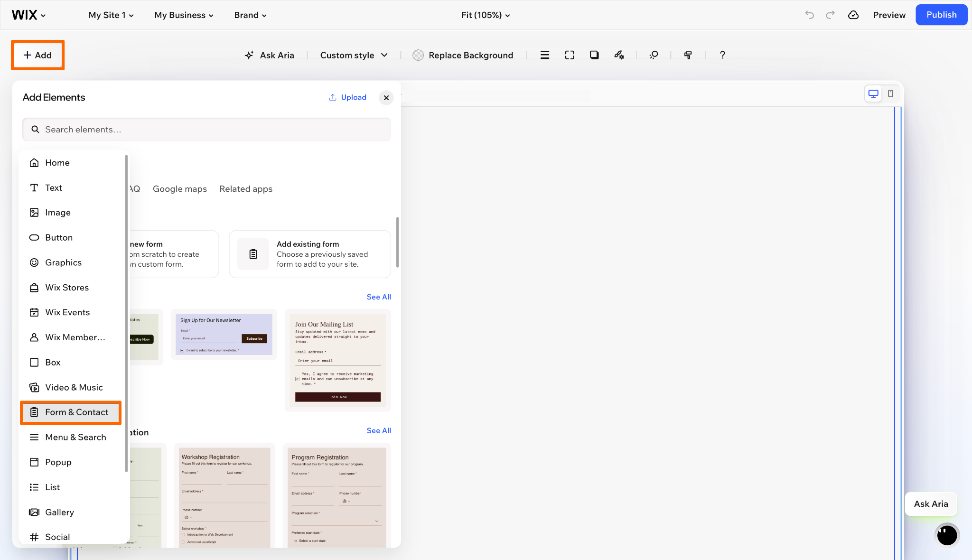This screenshot has width=972, height=560.
Task: Click the elements category list scrollbar
Action: 126,313
